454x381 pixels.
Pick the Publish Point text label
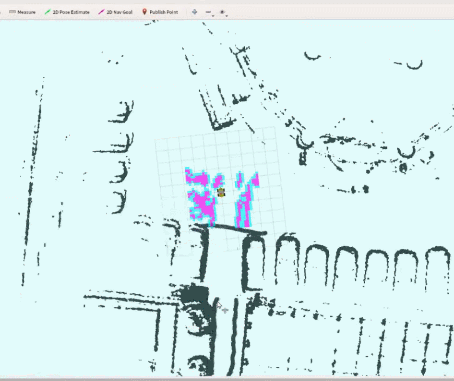click(x=163, y=12)
